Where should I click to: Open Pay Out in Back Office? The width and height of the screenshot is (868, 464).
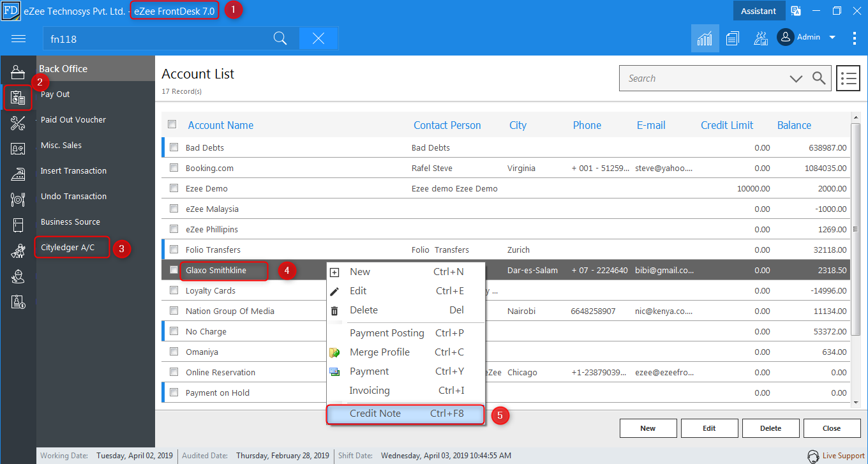(x=56, y=94)
